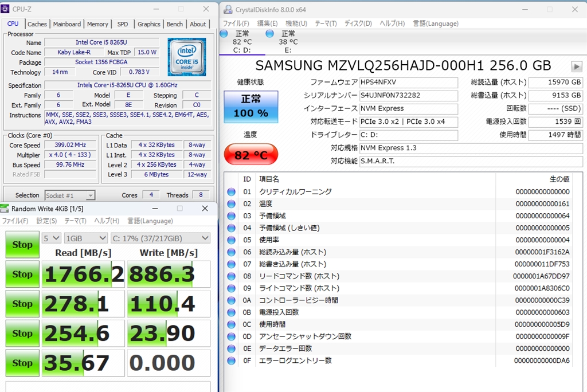The height and width of the screenshot is (392, 587).
Task: Click status dot for クリティカルワーニング row
Action: pos(232,191)
